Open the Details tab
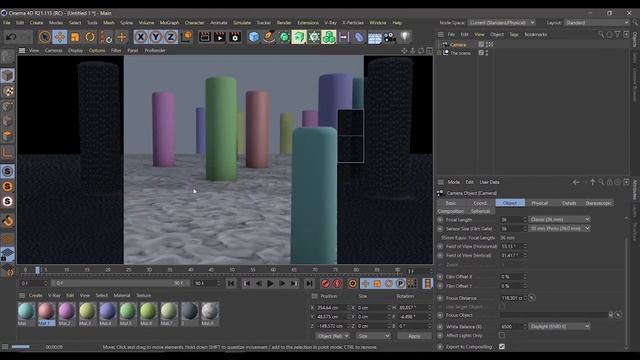Viewport: 640px width, 360px height. (x=569, y=203)
